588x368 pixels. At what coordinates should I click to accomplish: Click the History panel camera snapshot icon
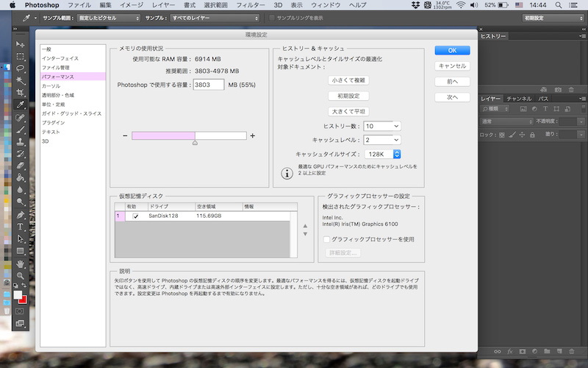(x=558, y=90)
